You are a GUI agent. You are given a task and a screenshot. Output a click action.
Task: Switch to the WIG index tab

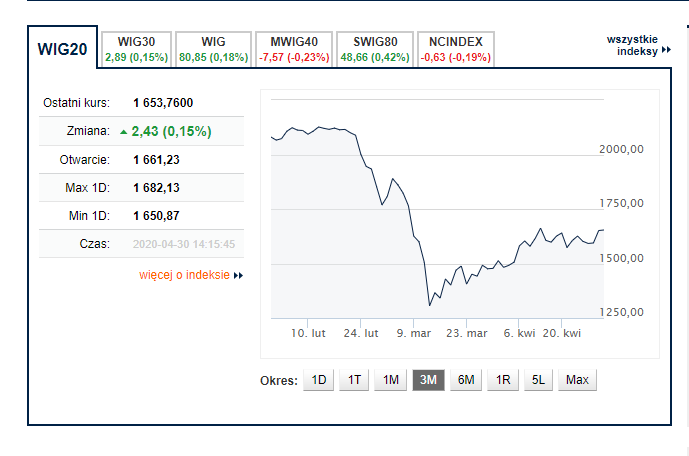tap(214, 49)
